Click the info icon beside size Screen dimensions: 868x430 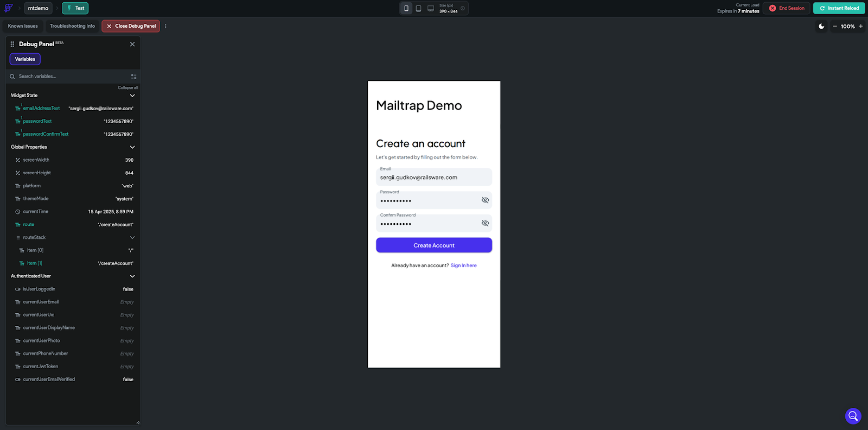tap(463, 8)
